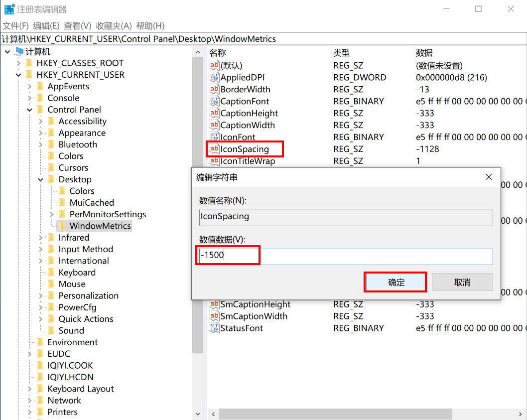Click the 名称 column header
The image size is (527, 420).
218,53
